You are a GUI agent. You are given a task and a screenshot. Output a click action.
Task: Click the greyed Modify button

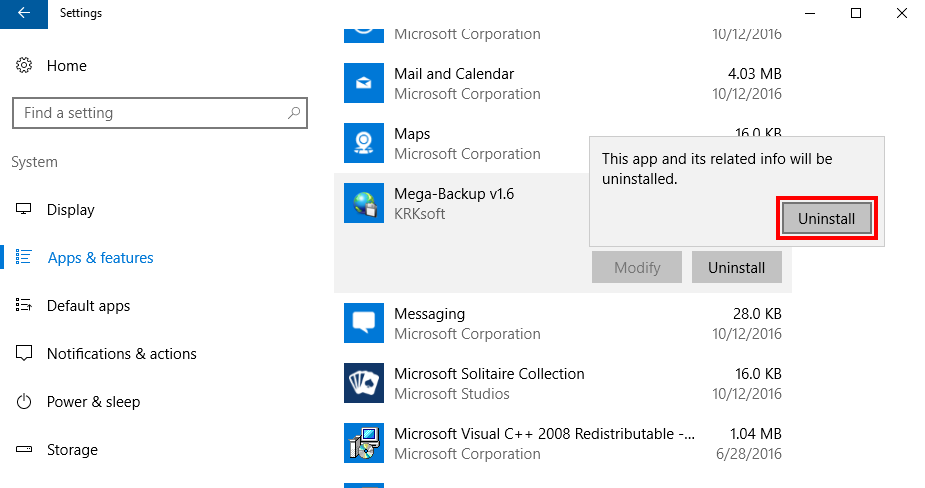coord(637,267)
